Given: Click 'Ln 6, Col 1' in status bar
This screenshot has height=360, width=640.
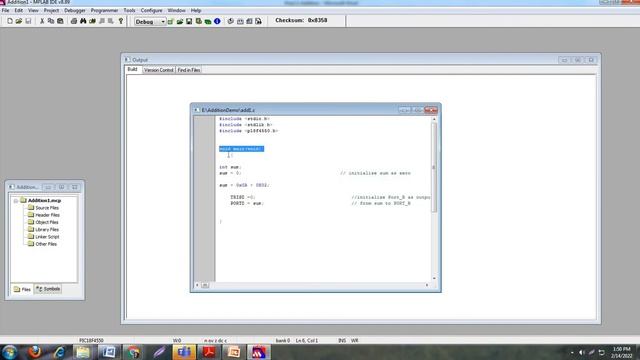Looking at the screenshot, I should [x=307, y=340].
